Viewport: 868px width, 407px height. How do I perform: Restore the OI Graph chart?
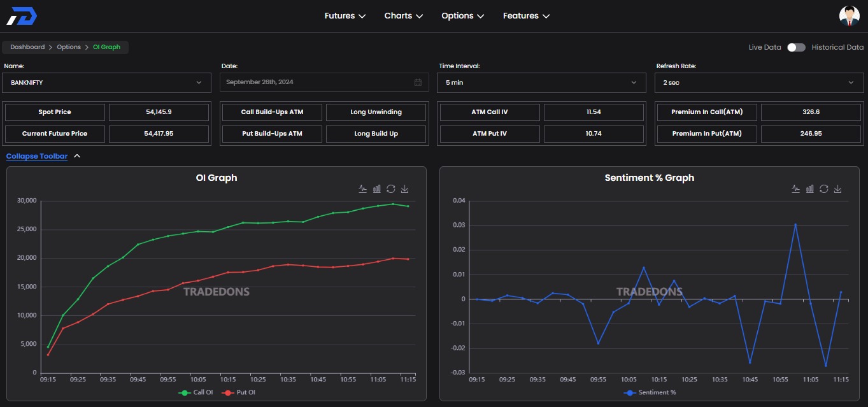(x=391, y=189)
